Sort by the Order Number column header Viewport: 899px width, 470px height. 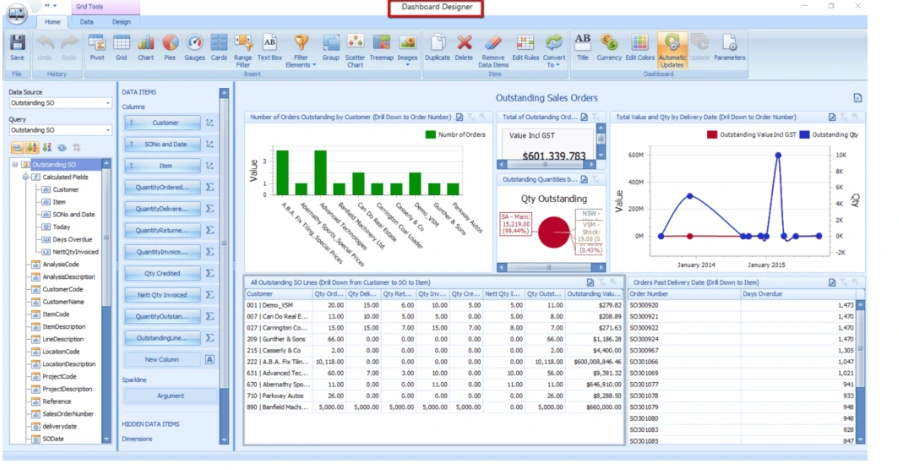point(684,294)
